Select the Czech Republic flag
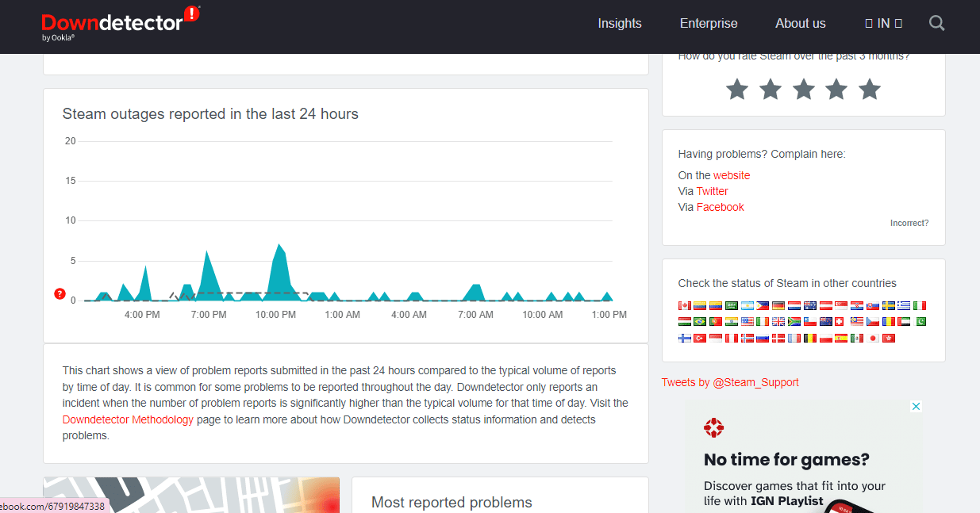 (x=873, y=322)
